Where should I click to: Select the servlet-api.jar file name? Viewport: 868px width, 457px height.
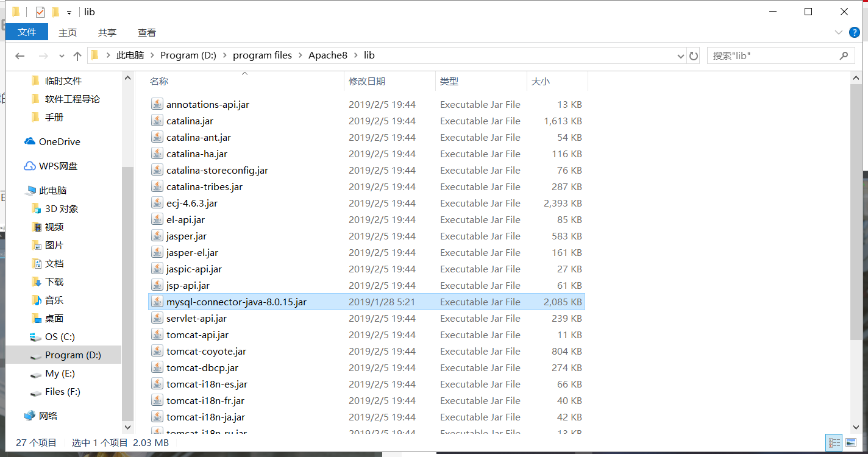click(196, 318)
